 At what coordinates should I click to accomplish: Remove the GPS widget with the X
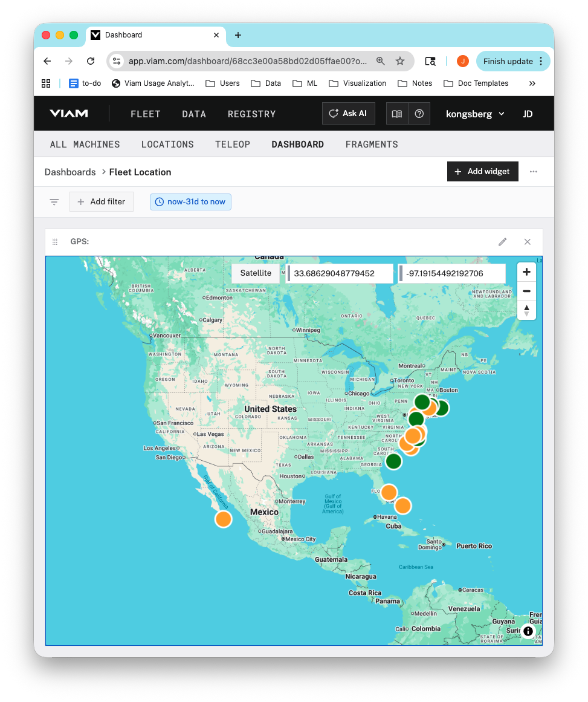(x=527, y=241)
